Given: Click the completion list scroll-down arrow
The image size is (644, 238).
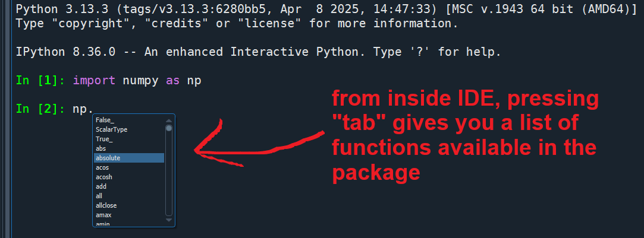Looking at the screenshot, I should [x=169, y=220].
